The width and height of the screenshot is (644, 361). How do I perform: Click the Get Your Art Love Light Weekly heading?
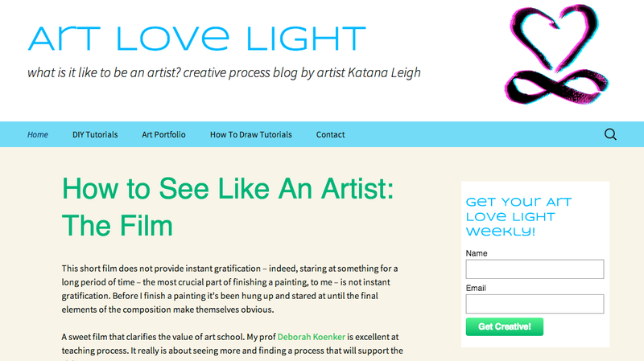(x=518, y=216)
